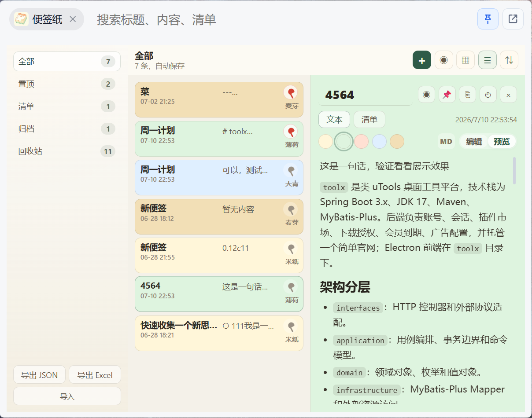
Task: Open the 快速收集一个新思 note card
Action: click(x=219, y=333)
